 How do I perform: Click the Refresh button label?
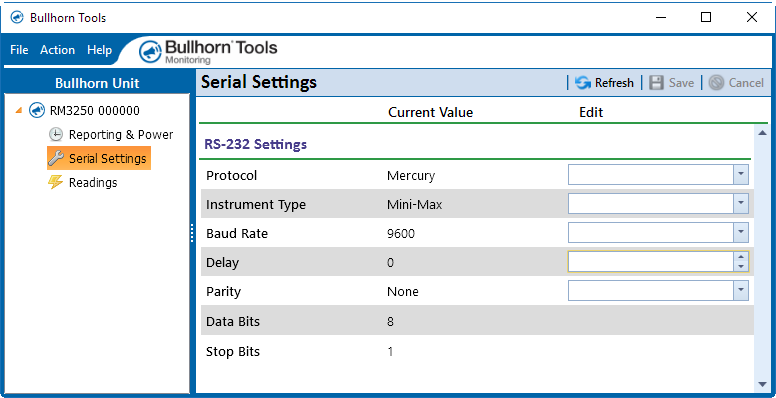[614, 83]
